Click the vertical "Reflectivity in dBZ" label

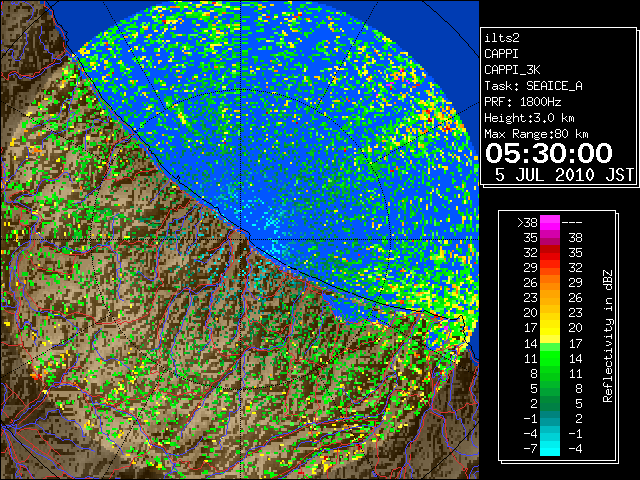(x=608, y=336)
